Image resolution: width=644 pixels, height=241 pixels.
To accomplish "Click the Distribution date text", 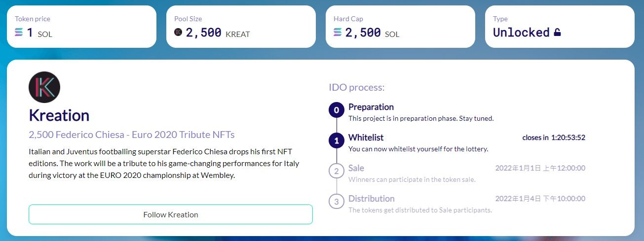I will point(540,199).
